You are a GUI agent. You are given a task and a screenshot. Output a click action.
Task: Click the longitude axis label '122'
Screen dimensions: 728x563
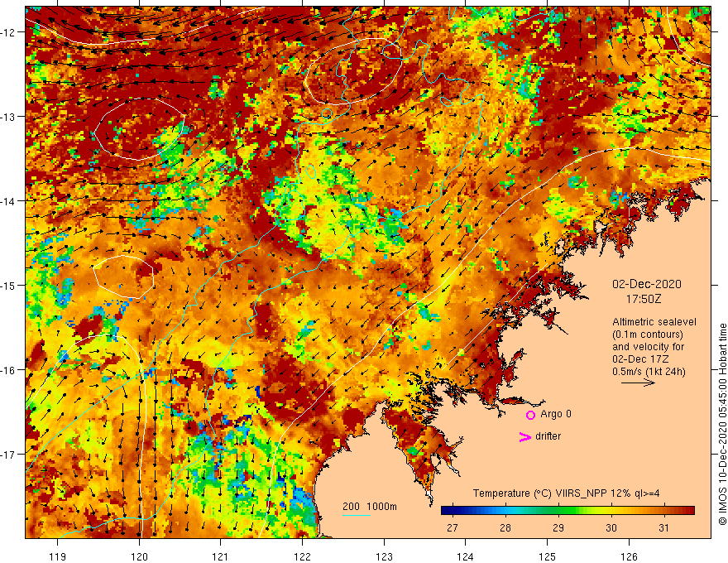click(x=302, y=556)
